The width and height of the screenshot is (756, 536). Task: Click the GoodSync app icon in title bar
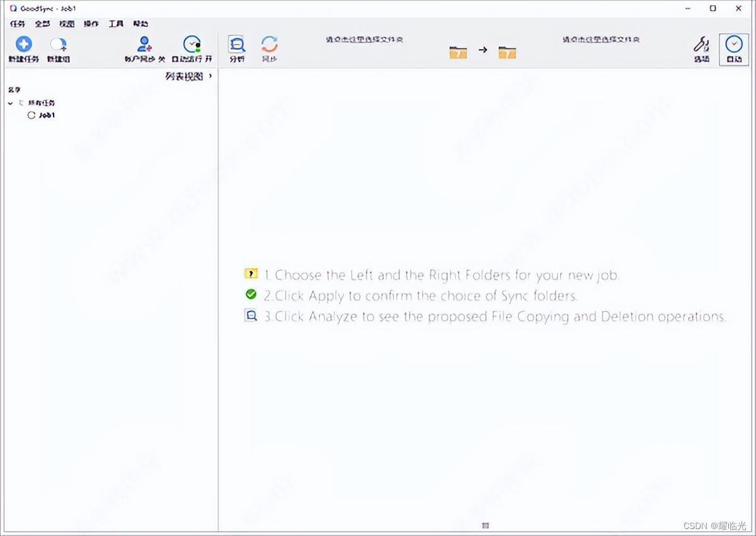tap(13, 8)
